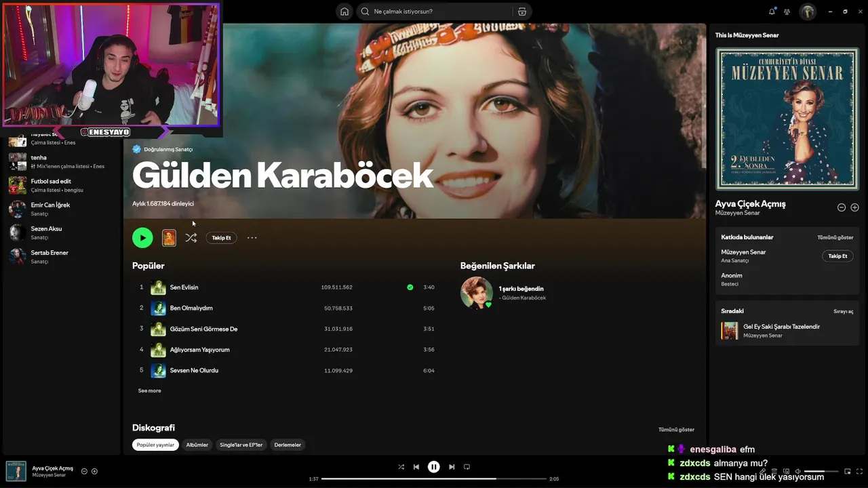Screen dimensions: 868x488
Task: Open the queue with Sırayı aç
Action: (x=844, y=311)
